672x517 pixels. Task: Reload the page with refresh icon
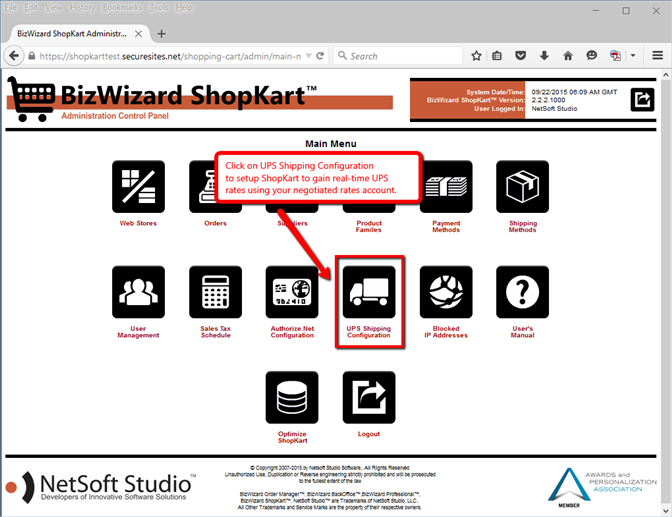pos(320,56)
